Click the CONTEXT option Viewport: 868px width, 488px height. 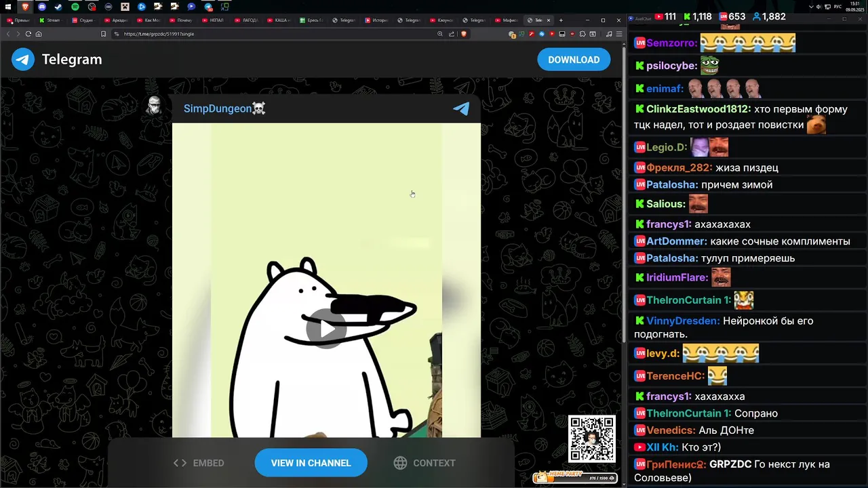pyautogui.click(x=425, y=463)
